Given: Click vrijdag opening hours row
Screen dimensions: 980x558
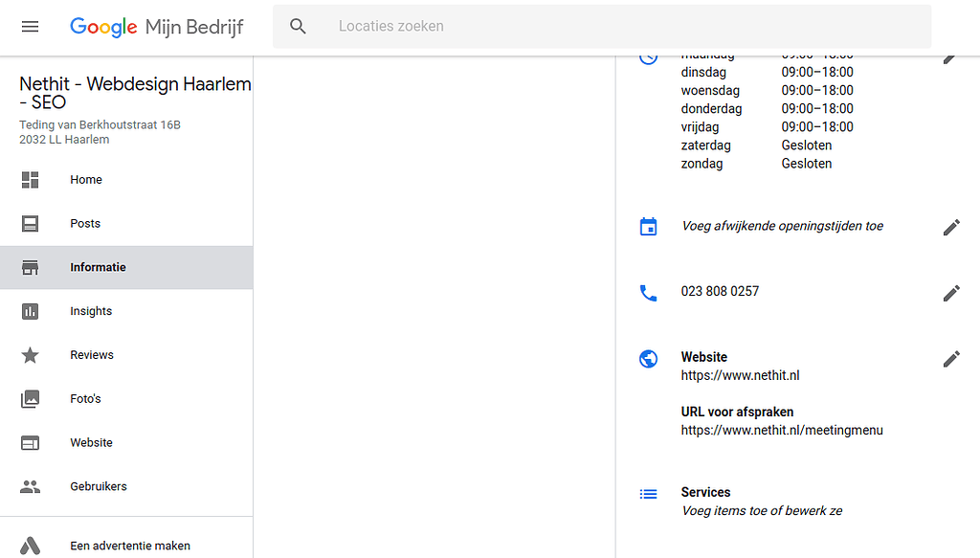Looking at the screenshot, I should coord(767,127).
